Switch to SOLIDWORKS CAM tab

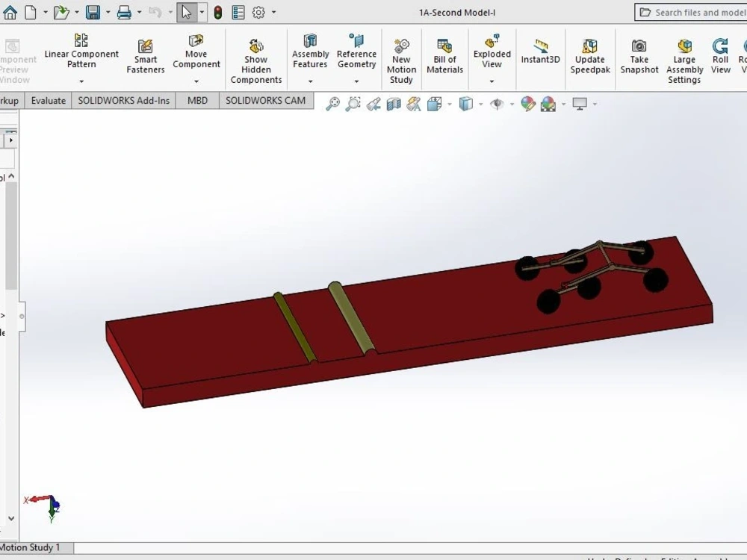tap(265, 101)
